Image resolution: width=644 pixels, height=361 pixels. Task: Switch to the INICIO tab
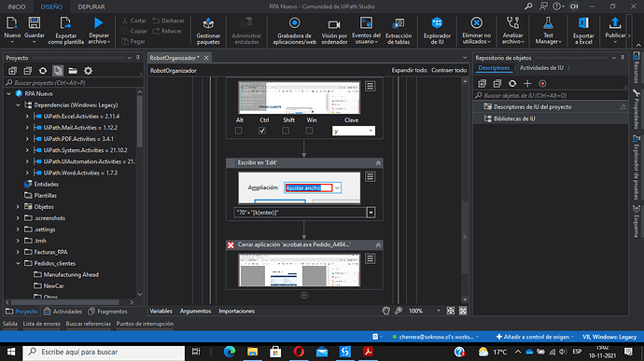[x=17, y=7]
